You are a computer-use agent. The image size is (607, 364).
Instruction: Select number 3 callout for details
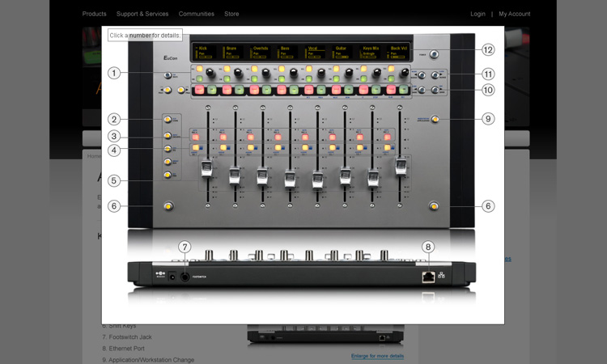point(114,136)
